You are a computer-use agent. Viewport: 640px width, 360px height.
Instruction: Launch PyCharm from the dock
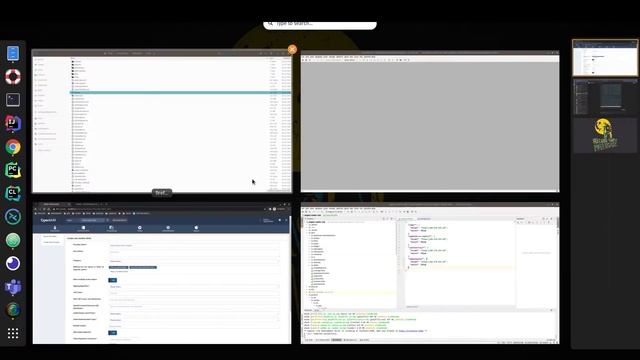13,170
